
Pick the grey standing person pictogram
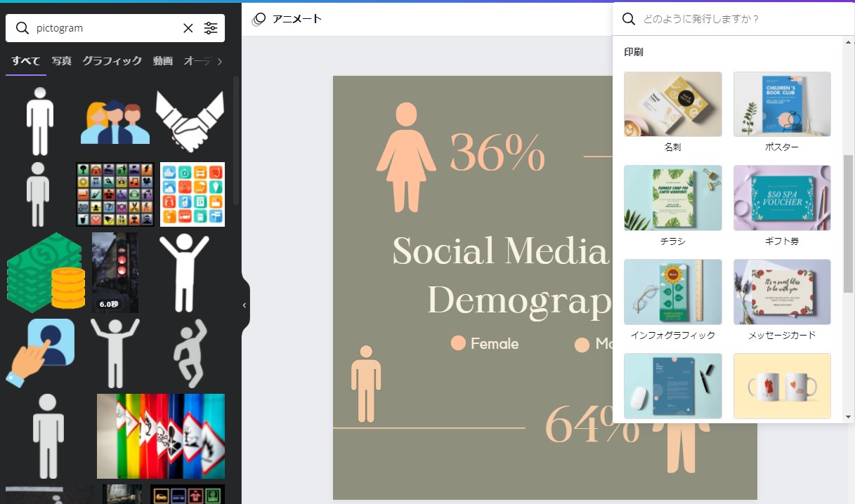tap(39, 194)
